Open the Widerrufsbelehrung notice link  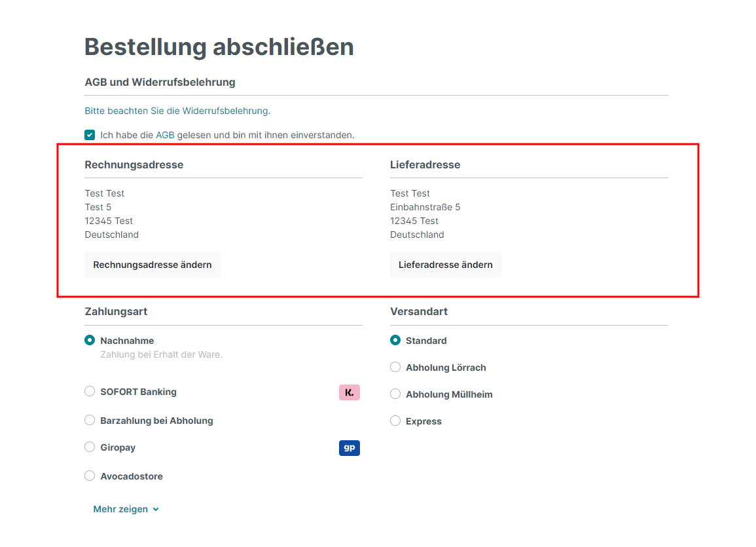[226, 111]
